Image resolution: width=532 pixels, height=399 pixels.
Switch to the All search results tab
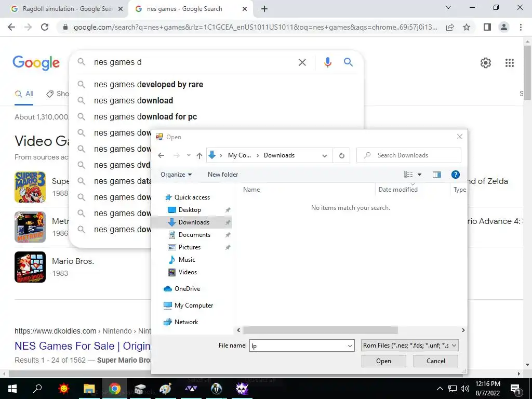pyautogui.click(x=24, y=94)
